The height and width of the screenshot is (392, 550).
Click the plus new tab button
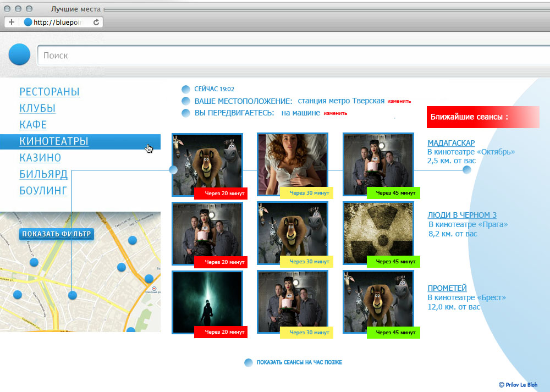[12, 23]
